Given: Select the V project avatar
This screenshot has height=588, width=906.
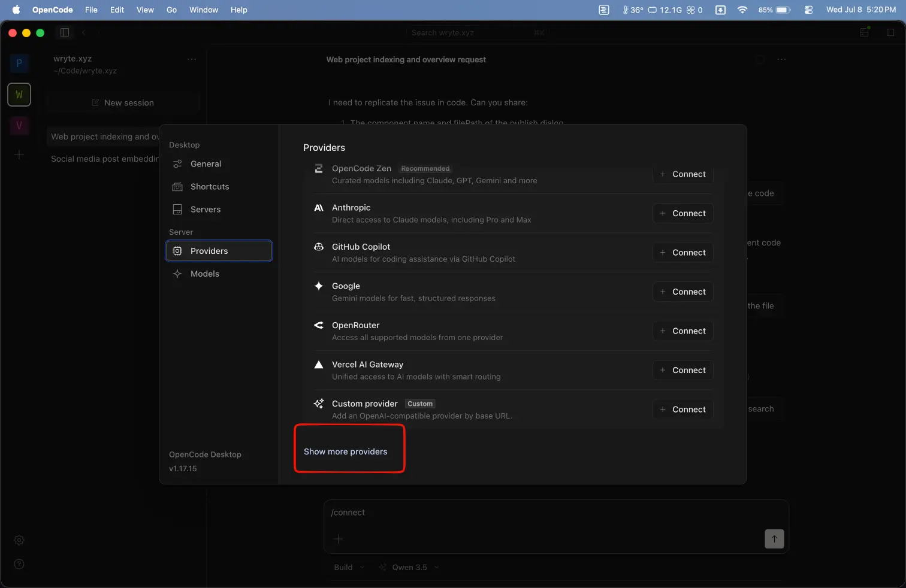Looking at the screenshot, I should (x=19, y=126).
